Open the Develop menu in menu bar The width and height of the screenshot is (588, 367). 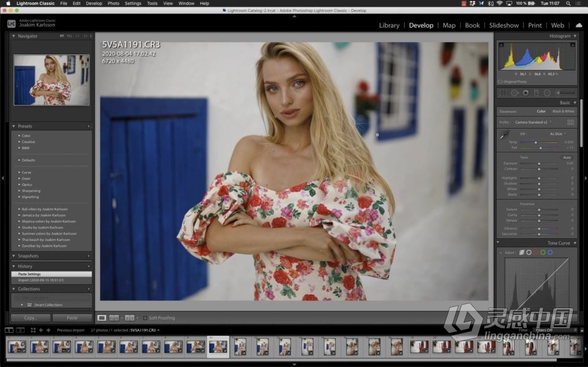click(x=94, y=4)
